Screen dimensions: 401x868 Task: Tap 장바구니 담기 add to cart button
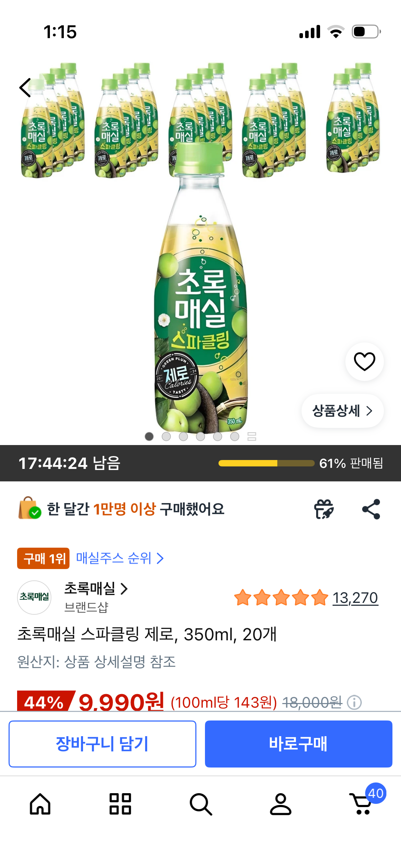[x=102, y=744]
